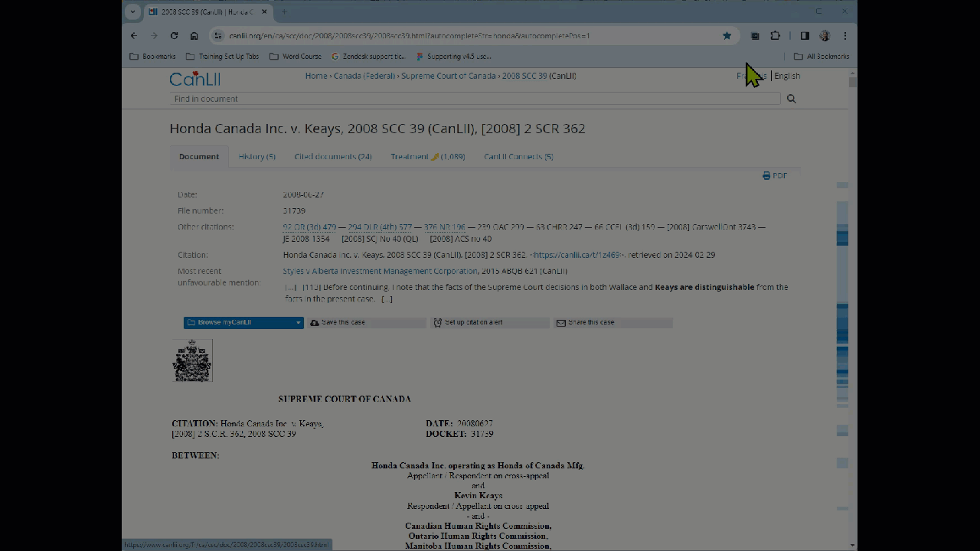980x551 pixels.
Task: Open the Bookmarks folder
Action: (152, 57)
